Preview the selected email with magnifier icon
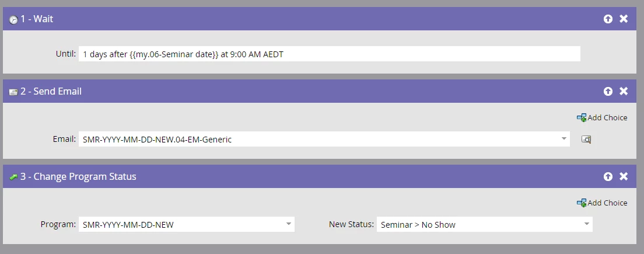The width and height of the screenshot is (644, 254). click(586, 140)
